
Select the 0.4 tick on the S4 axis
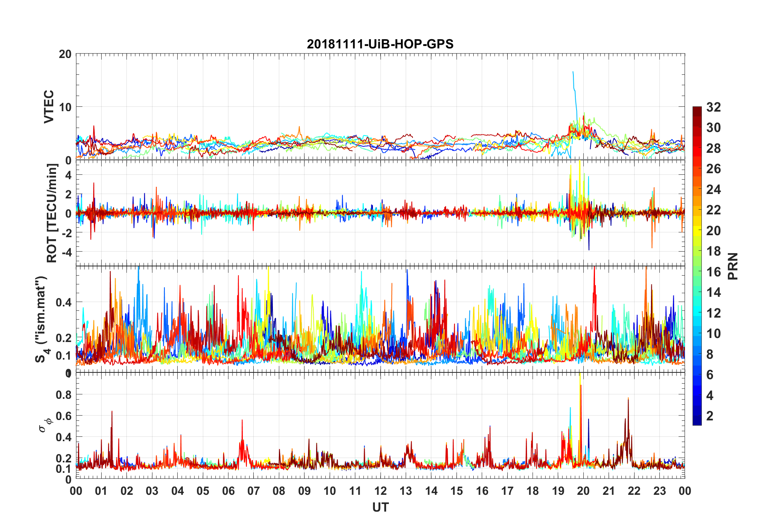[64, 302]
